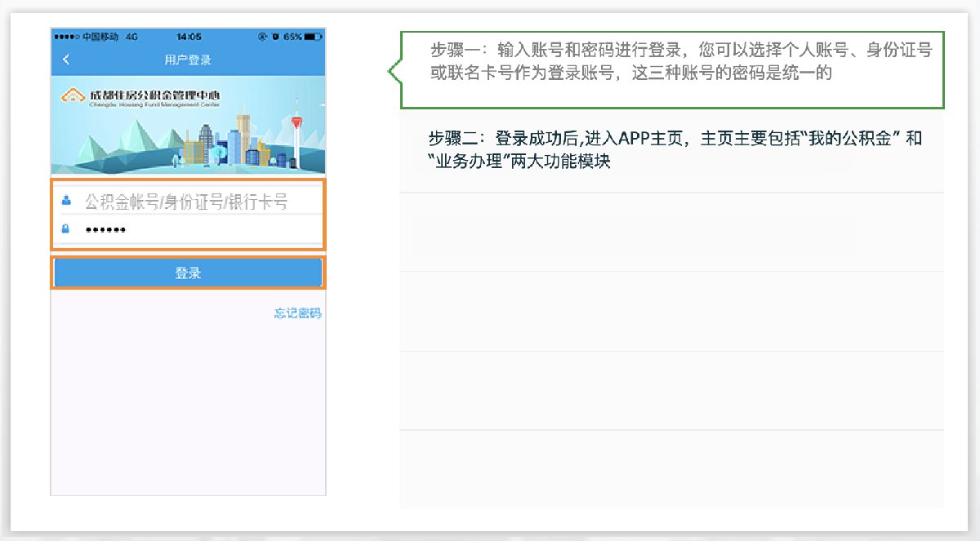Open the 忘记密码 link
Viewport: 980px width, 541px height.
pyautogui.click(x=297, y=313)
